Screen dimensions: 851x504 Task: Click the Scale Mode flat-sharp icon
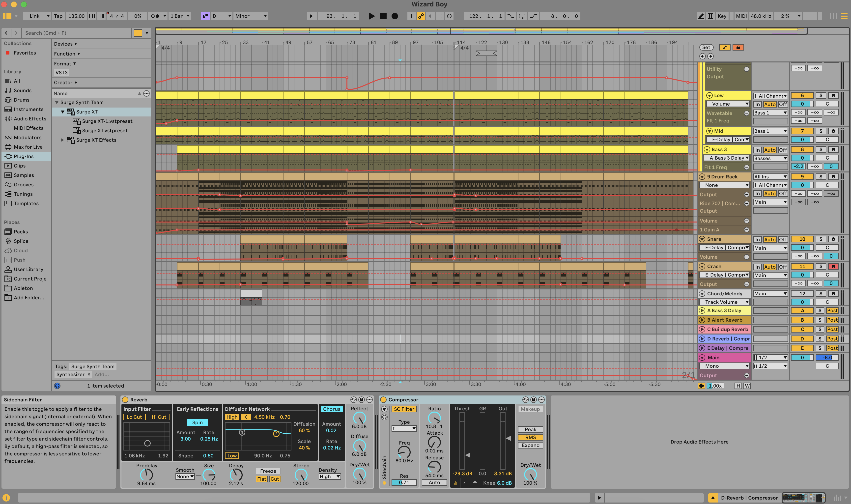[x=205, y=16]
